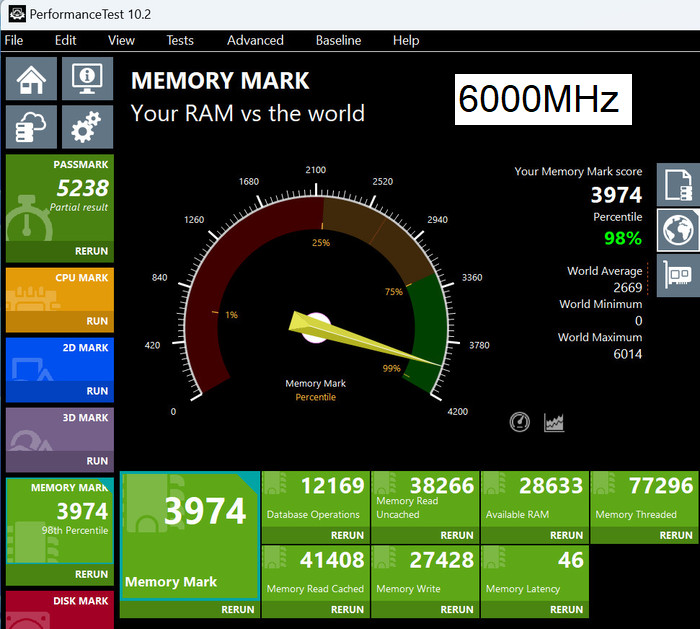Screen dimensions: 700x629
Task: Run the 2D Mark test
Action: 97,391
